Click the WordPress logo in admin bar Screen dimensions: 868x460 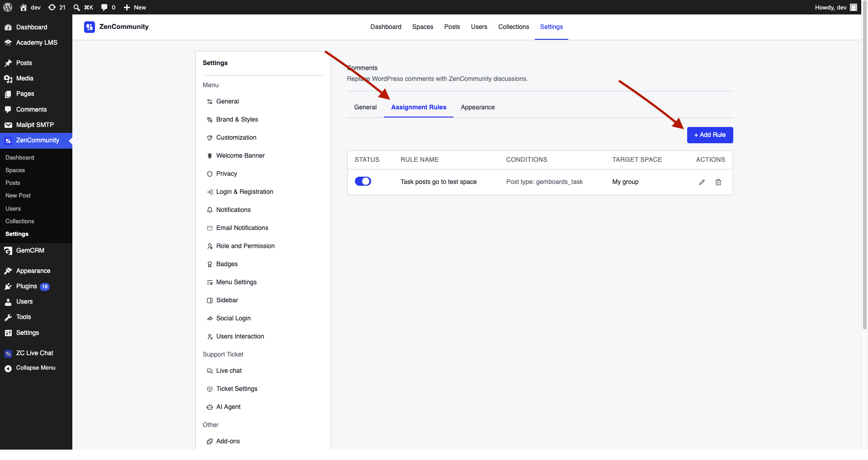[x=8, y=7]
